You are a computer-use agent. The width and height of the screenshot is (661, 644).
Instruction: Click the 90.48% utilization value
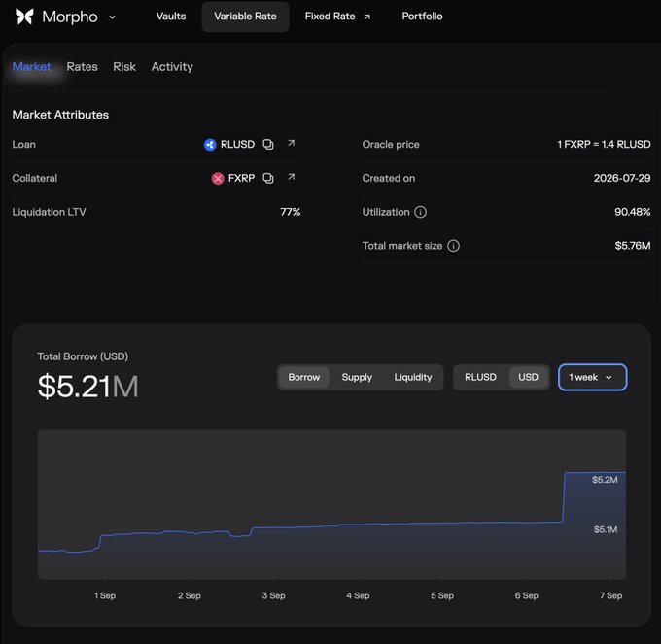[633, 212]
